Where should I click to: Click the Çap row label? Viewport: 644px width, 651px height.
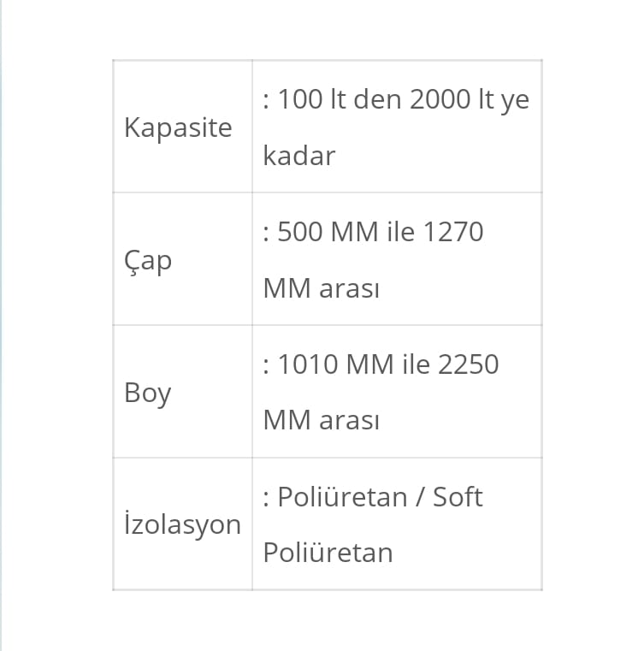(x=148, y=260)
